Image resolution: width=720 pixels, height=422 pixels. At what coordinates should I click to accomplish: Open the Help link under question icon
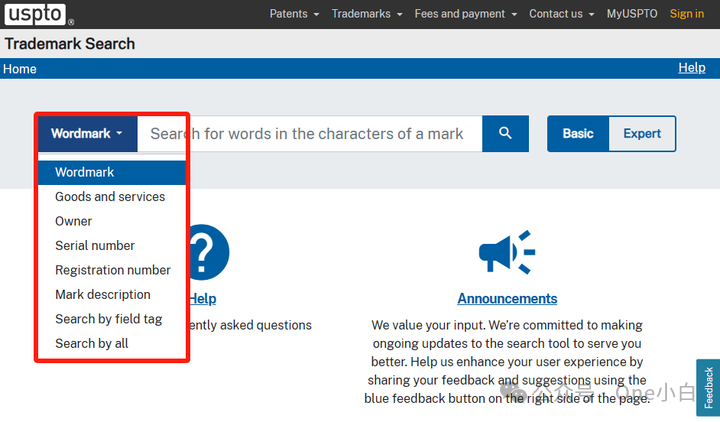pos(202,298)
